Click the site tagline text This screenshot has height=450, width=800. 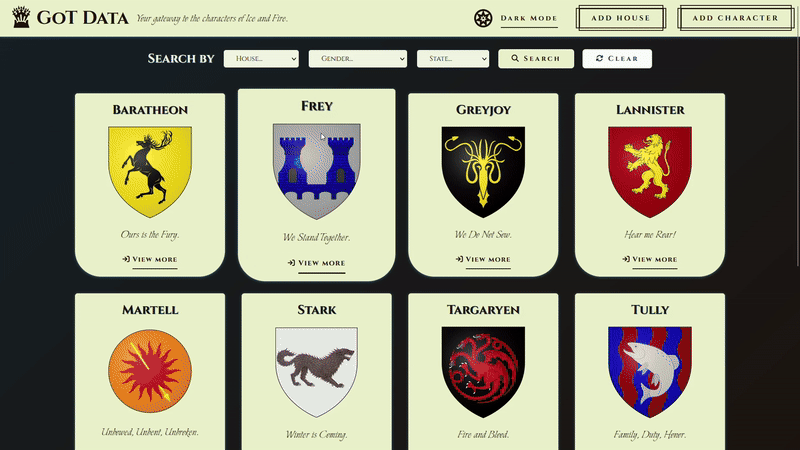point(212,19)
